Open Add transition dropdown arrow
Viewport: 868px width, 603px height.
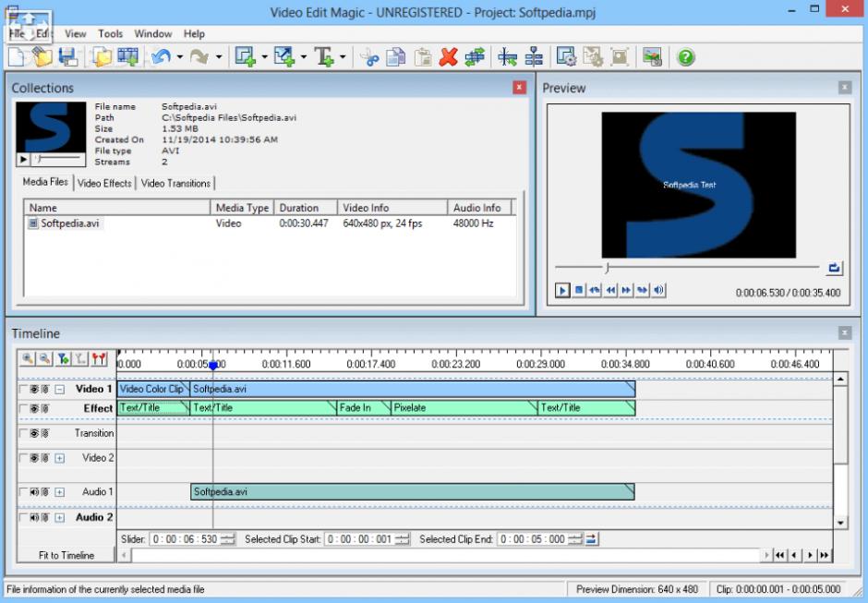click(x=304, y=57)
